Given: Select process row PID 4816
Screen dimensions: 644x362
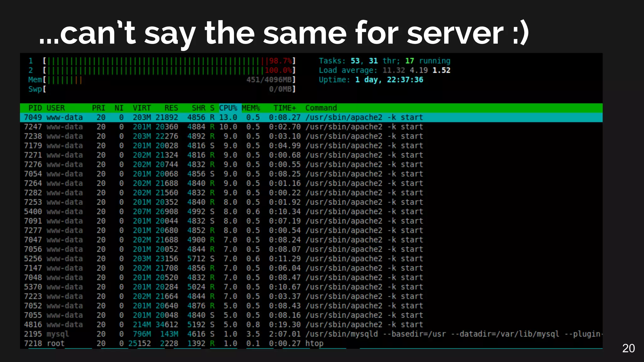Looking at the screenshot, I should (311, 325).
